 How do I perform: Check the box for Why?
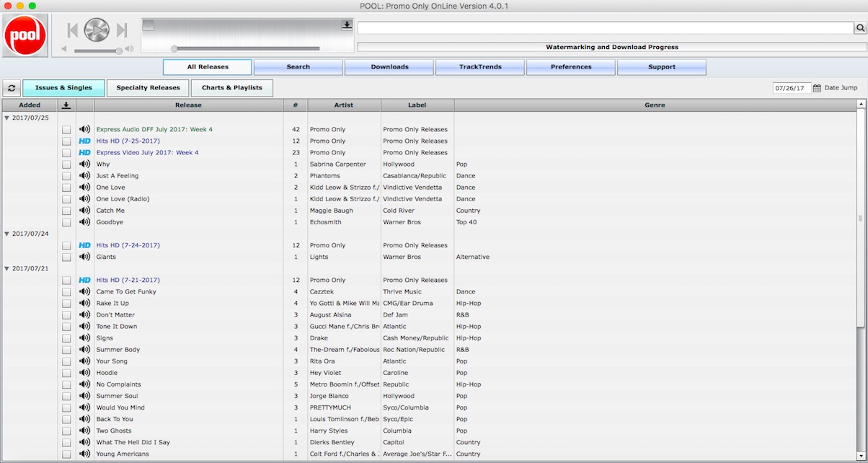pos(66,164)
